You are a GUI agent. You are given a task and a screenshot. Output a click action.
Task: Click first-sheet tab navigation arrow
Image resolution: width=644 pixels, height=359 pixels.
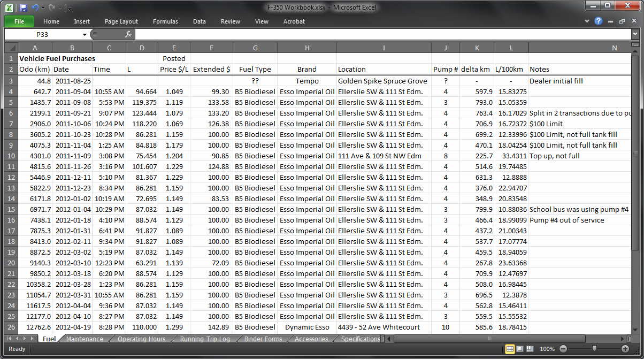(x=9, y=339)
